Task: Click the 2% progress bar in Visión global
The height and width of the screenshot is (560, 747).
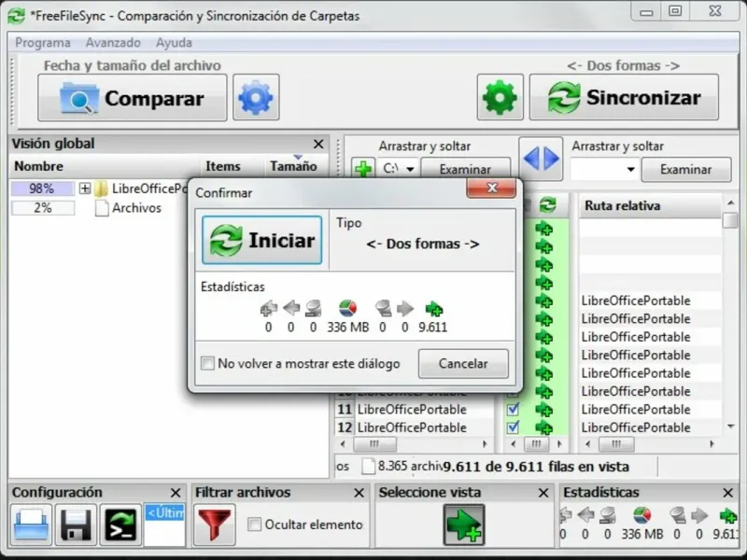Action: (42, 208)
